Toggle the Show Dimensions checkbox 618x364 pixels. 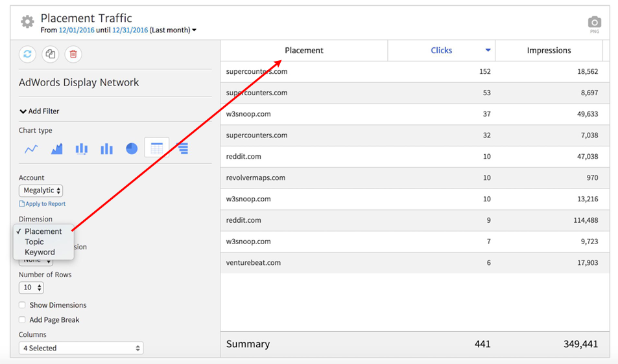coord(23,305)
